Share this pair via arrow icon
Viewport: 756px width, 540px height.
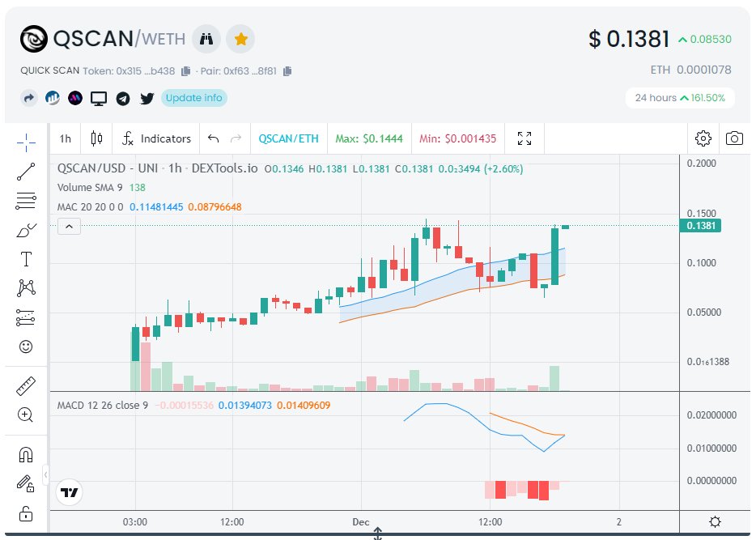(29, 98)
